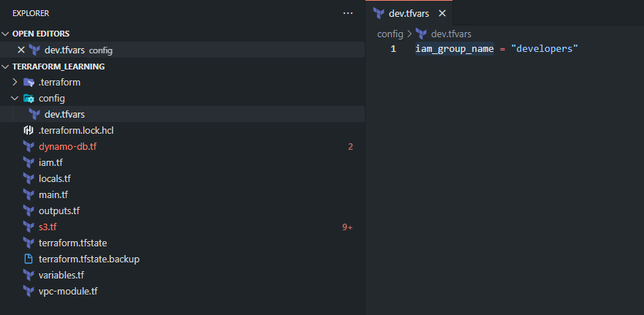Click Terraform icon beside s3.tf
The width and height of the screenshot is (644, 315).
[x=29, y=227]
